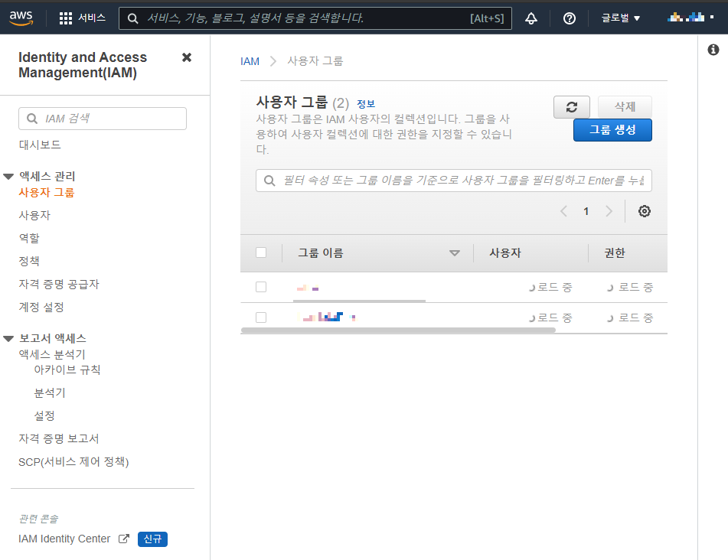Click the magnifier in IAM 검색 box
728x560 pixels.
pyautogui.click(x=32, y=119)
